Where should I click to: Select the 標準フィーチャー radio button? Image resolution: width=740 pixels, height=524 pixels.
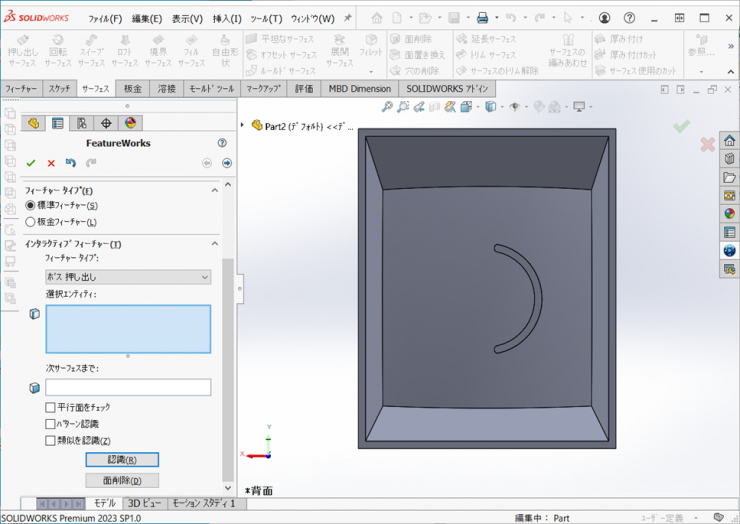(x=30, y=205)
